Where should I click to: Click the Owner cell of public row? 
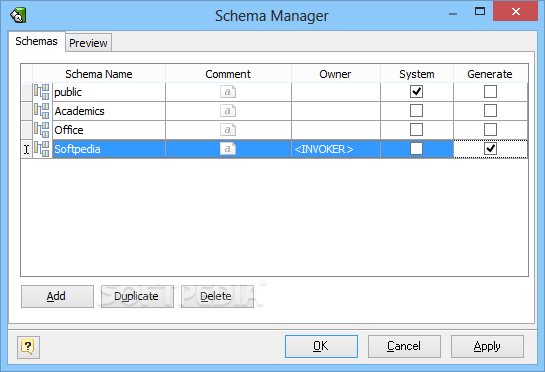(x=336, y=92)
